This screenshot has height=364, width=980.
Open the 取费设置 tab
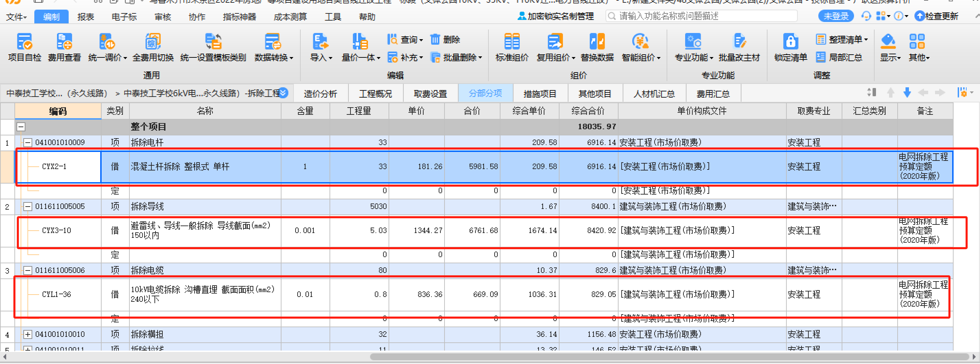[430, 94]
